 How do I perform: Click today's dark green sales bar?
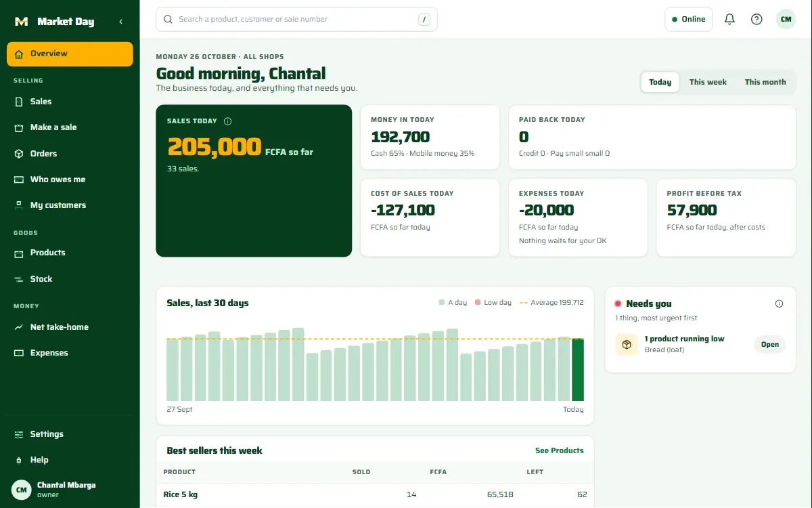[578, 370]
